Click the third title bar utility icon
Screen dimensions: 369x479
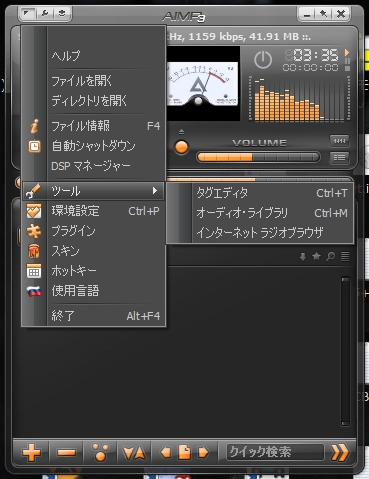[x=62, y=14]
